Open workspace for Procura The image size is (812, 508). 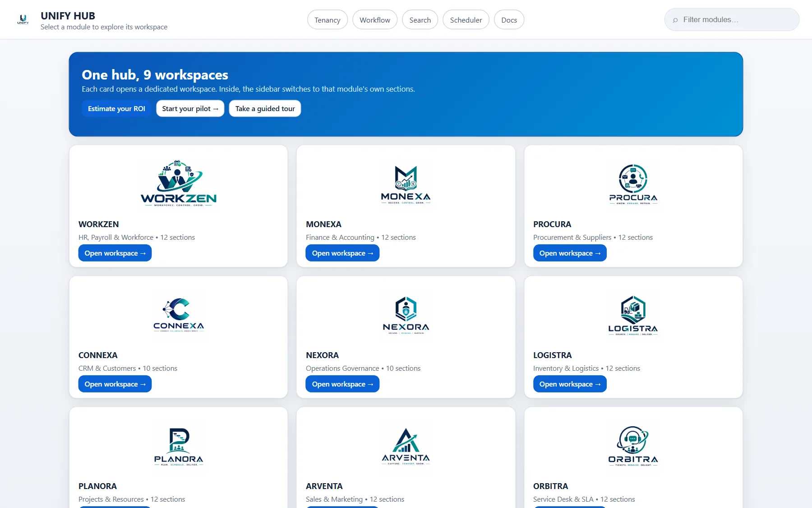(570, 253)
